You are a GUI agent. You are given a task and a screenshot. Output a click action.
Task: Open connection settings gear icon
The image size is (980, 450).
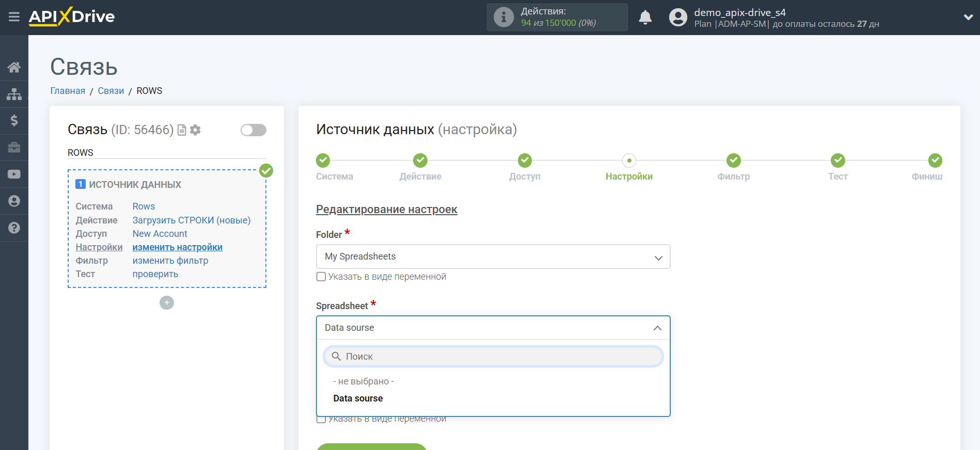195,130
